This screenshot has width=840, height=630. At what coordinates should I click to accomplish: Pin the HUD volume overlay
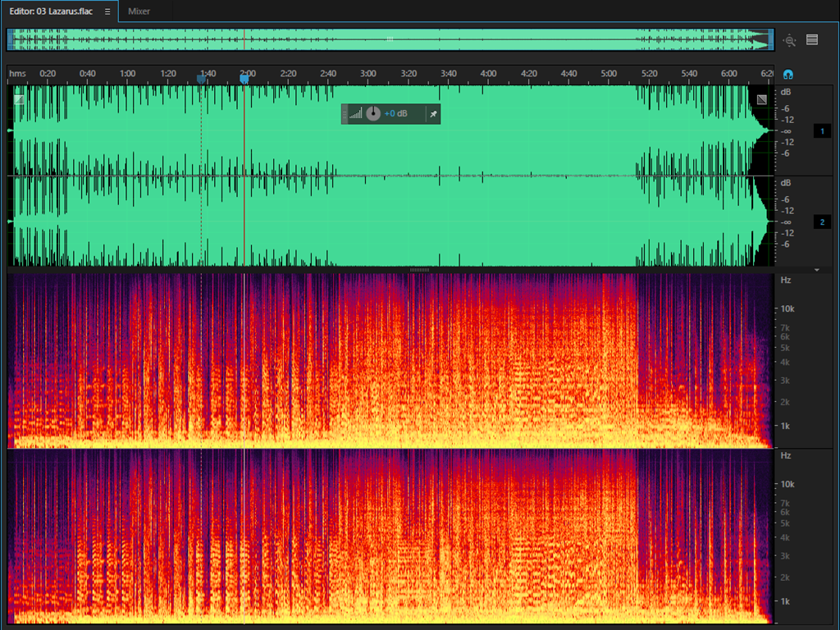[433, 114]
